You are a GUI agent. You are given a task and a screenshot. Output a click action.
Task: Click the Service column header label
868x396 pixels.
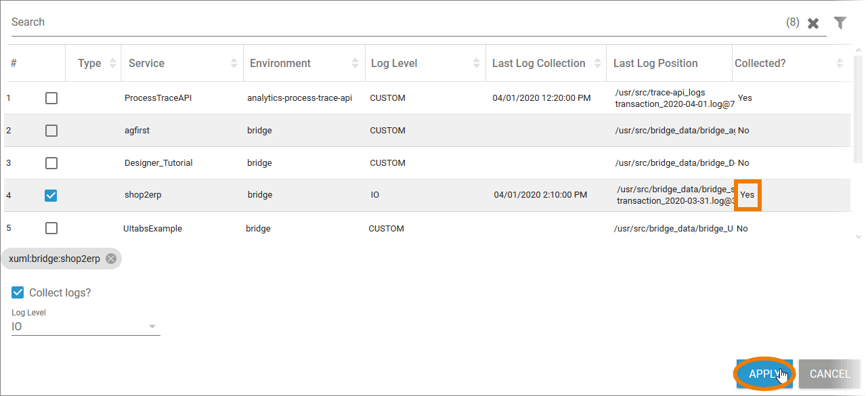pyautogui.click(x=146, y=63)
